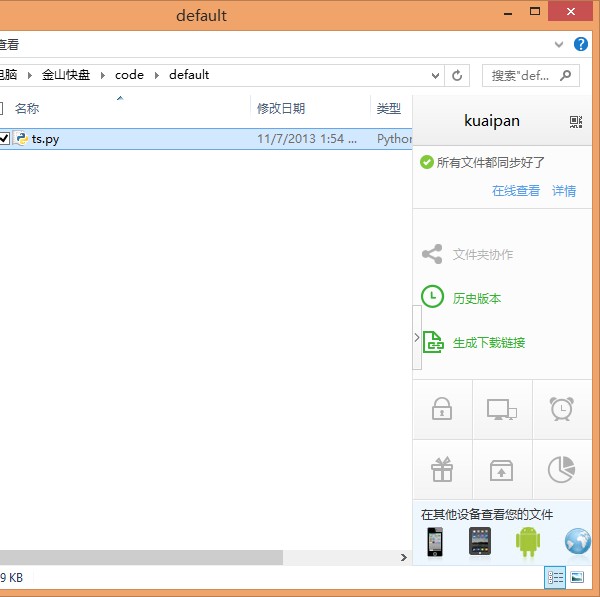This screenshot has width=600, height=597.
Task: Click the iPad tablet device icon
Action: (481, 541)
